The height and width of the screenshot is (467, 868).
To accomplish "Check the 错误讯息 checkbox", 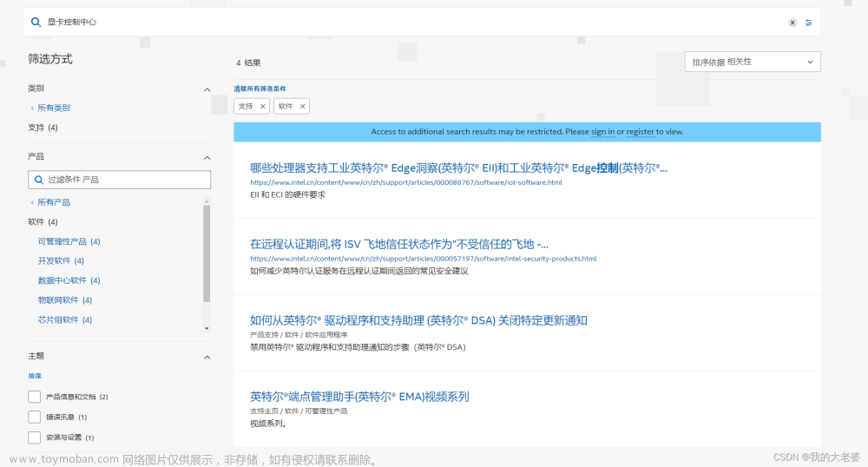I will pyautogui.click(x=35, y=418).
